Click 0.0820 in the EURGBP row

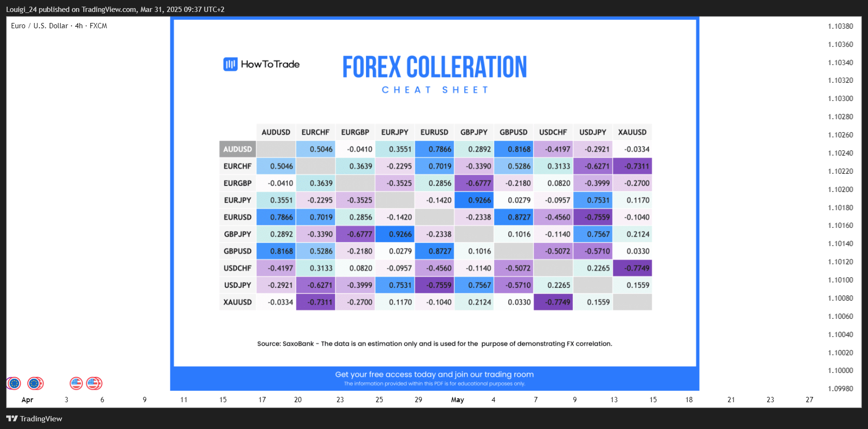click(553, 183)
